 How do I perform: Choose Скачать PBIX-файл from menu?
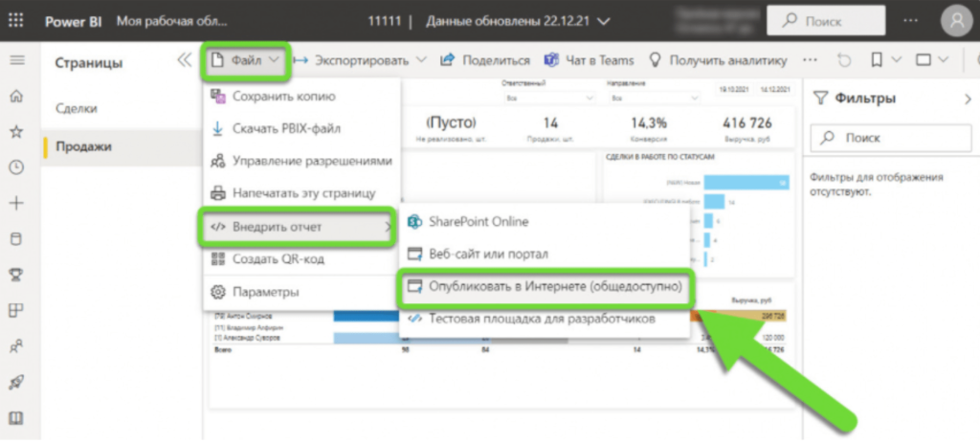tap(285, 128)
